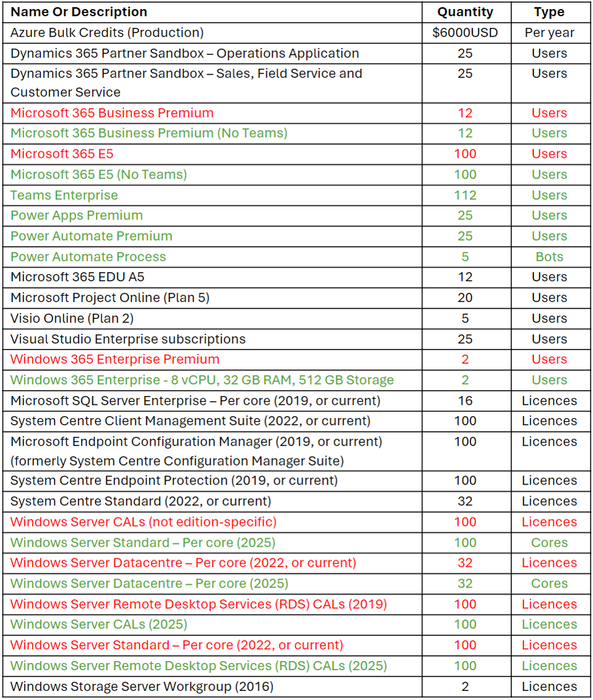Screen dimensions: 593x700
Task: Click the '20' quantity cell
Action: [x=465, y=298]
